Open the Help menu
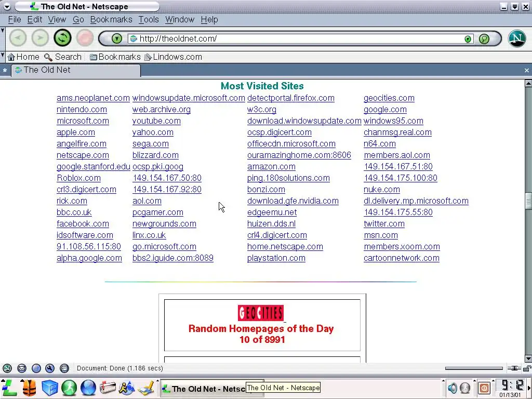 click(x=209, y=20)
